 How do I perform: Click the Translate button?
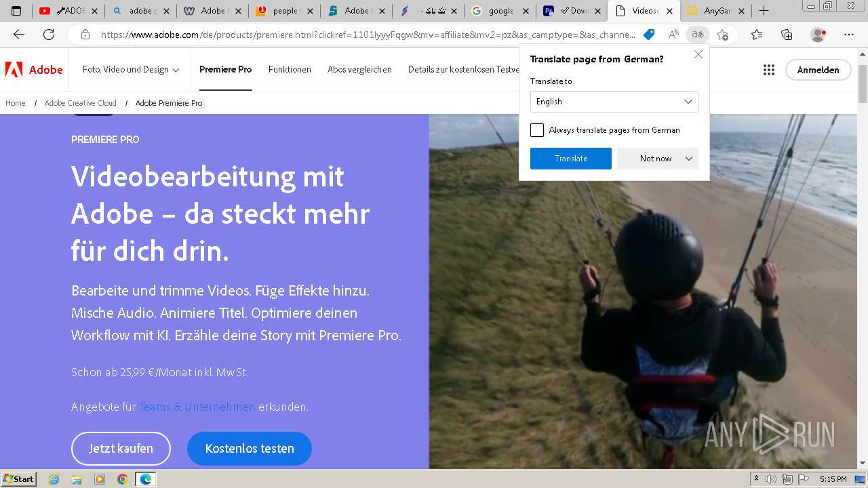571,159
